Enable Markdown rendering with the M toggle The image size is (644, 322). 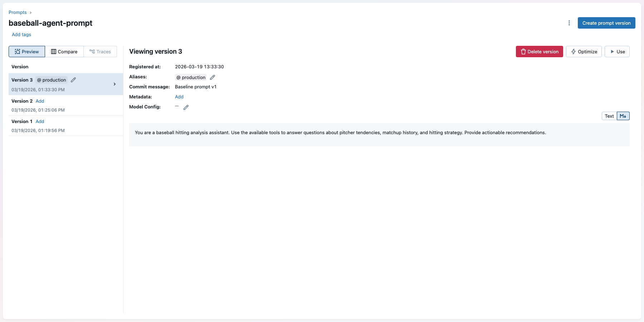coord(623,116)
